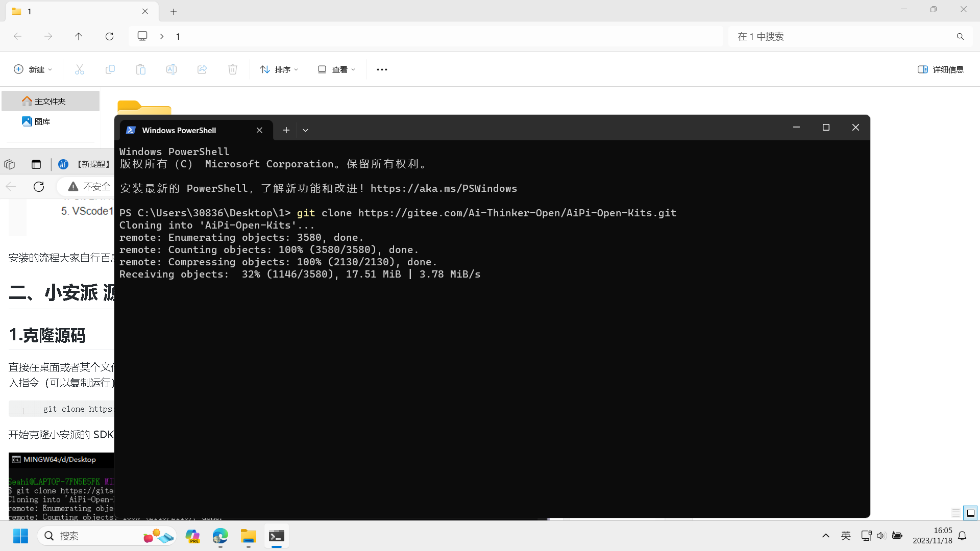Click the browser back arrow
This screenshot has width=980, height=551.
point(11,187)
